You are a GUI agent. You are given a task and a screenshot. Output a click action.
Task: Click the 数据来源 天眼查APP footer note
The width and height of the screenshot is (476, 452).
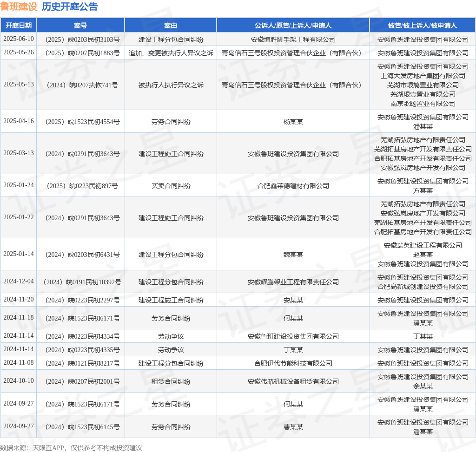(71, 448)
